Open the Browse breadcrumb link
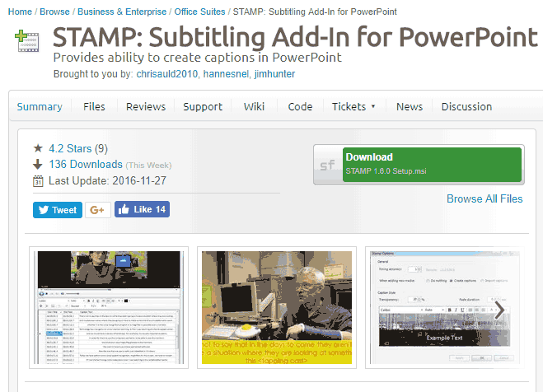This screenshot has height=392, width=543. (54, 12)
